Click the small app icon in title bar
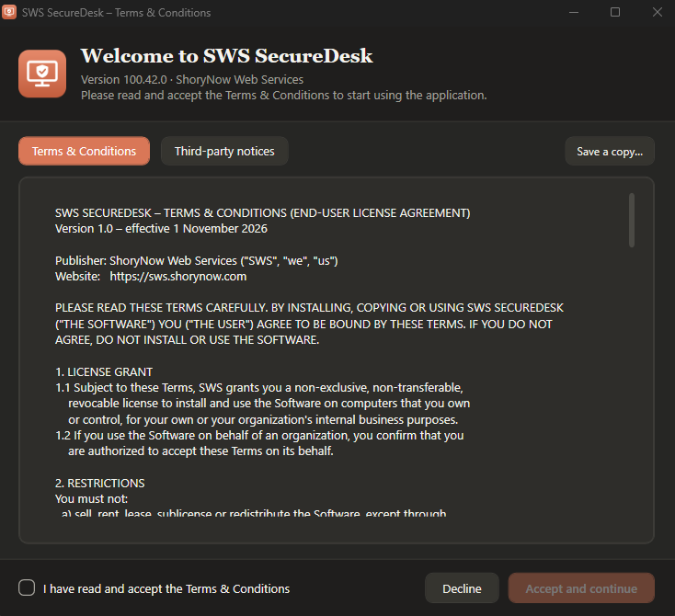 click(9, 12)
